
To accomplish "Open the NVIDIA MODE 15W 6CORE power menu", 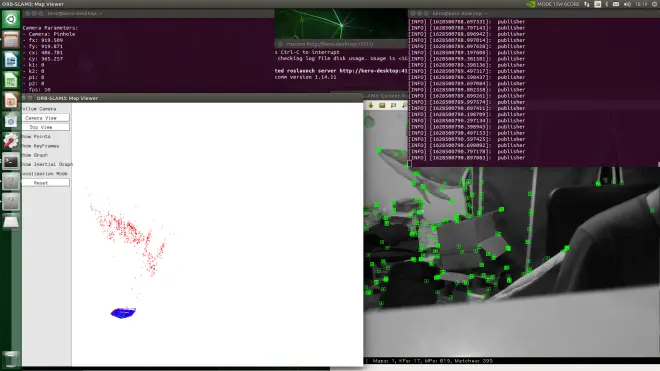I will (553, 4).
